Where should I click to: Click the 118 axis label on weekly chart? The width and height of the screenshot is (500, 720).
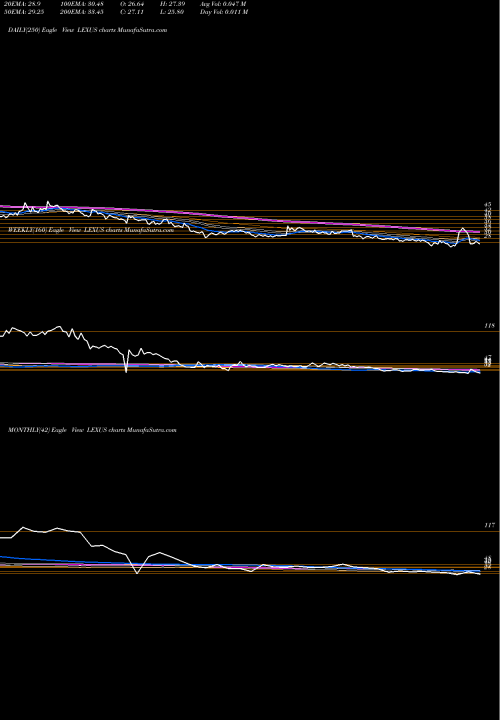(489, 326)
